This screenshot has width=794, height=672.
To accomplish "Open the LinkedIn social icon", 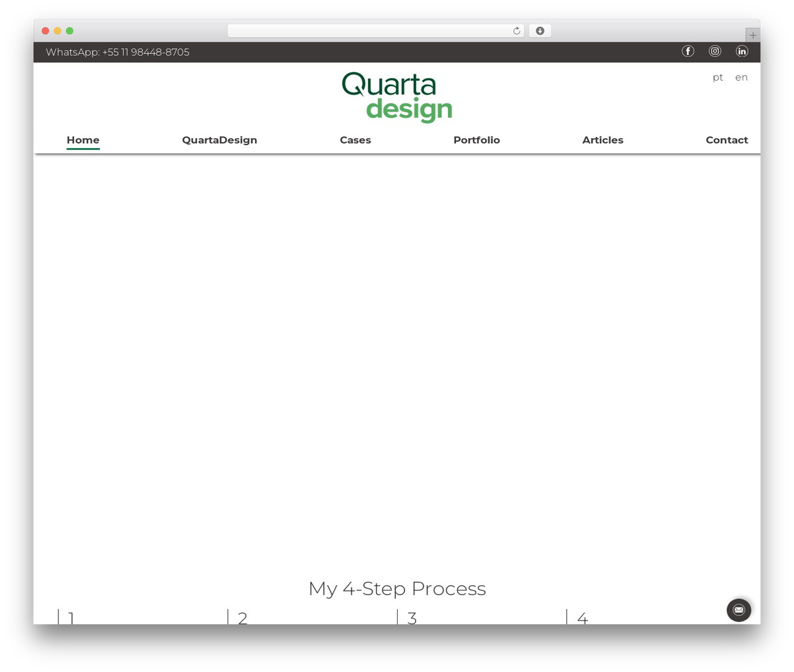I will click(742, 51).
